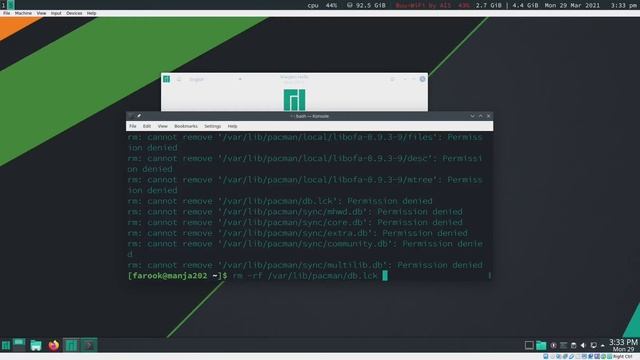Open VirtualBox Help menu

point(91,13)
